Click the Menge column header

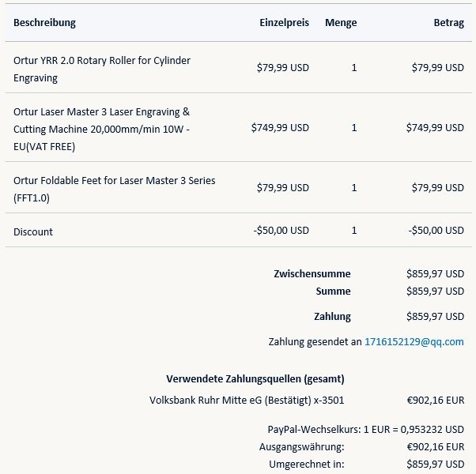341,23
